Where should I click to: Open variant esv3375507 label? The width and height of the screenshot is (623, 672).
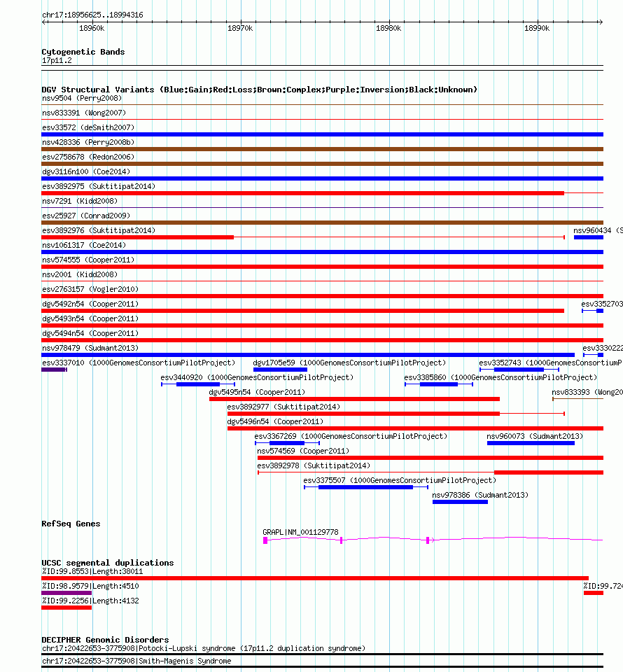(400, 480)
